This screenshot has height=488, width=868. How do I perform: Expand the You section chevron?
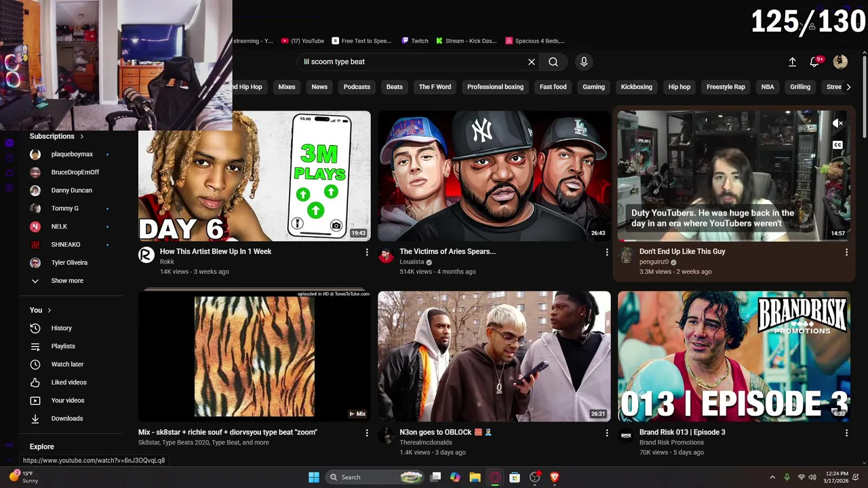click(x=49, y=310)
